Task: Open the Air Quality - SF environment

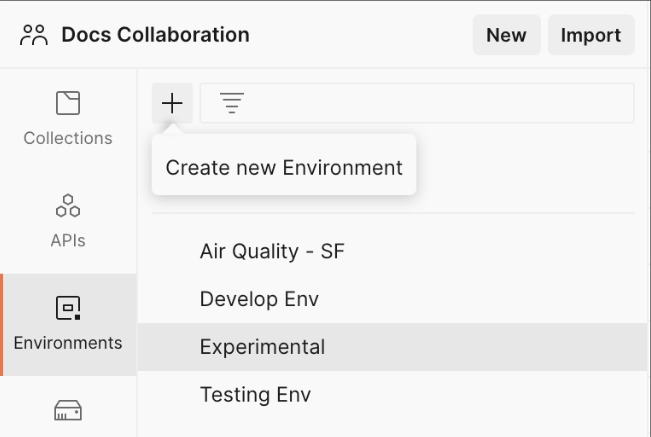Action: 272,251
